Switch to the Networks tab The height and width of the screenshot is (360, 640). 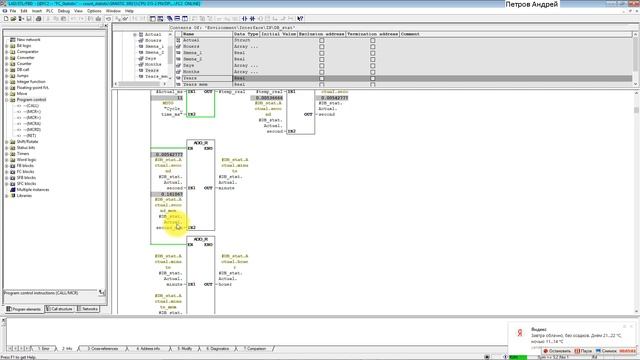point(88,309)
